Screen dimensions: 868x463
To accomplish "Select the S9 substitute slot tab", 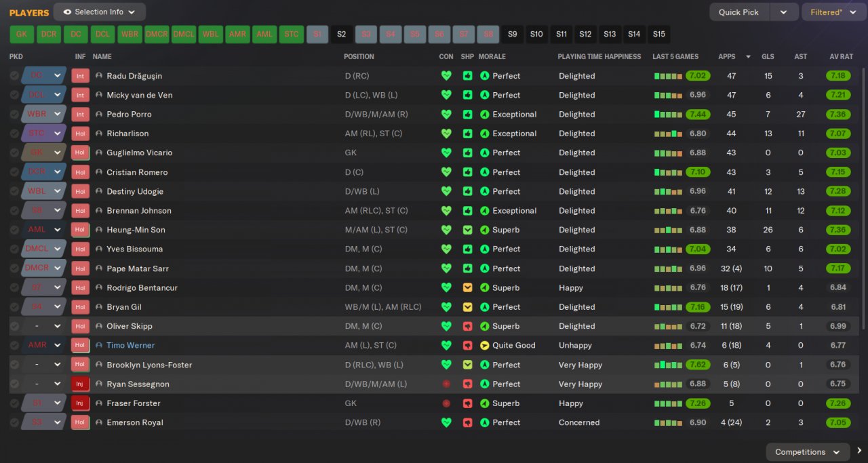I will (513, 34).
